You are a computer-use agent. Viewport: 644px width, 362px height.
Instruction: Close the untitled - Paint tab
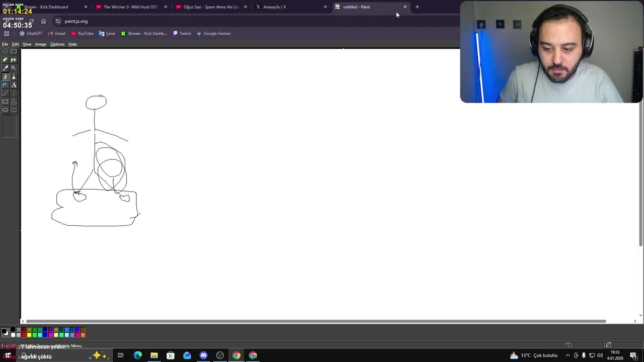pos(405,7)
